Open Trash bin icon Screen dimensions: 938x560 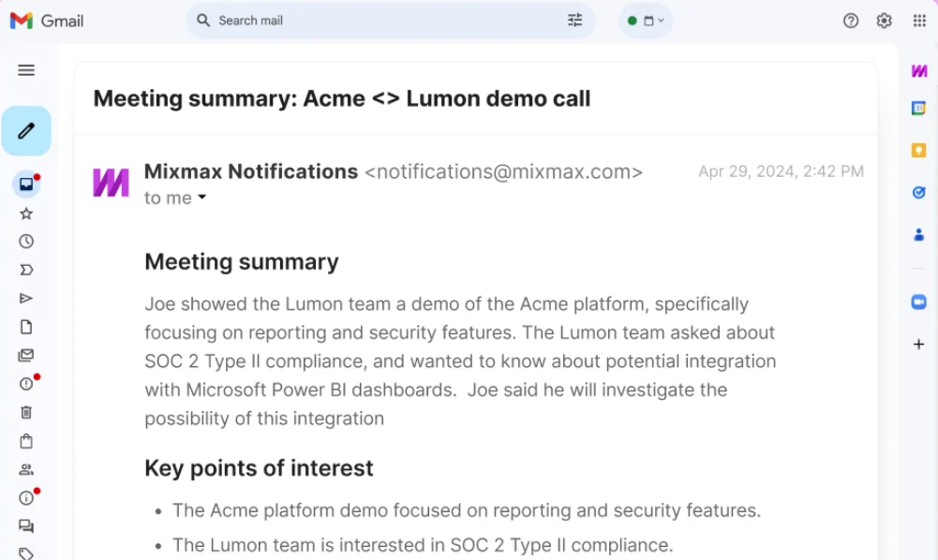tap(26, 412)
